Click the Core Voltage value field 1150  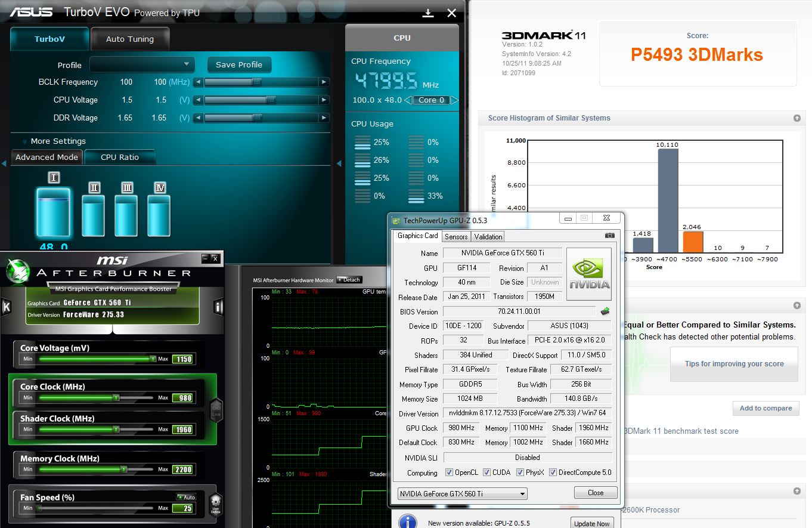tap(182, 359)
